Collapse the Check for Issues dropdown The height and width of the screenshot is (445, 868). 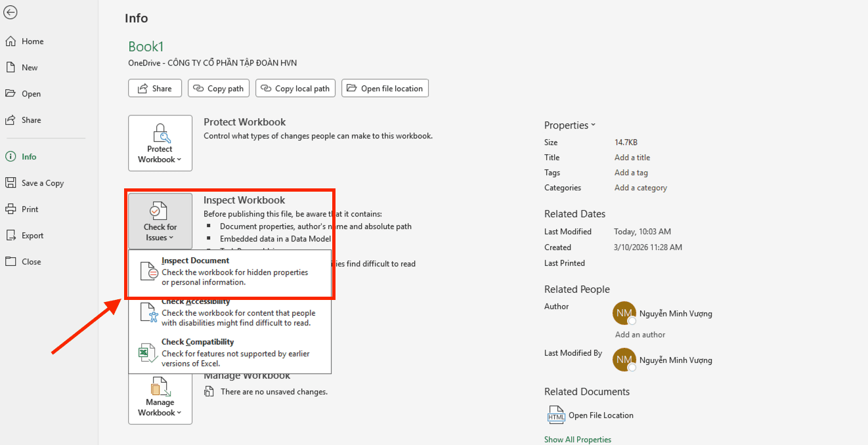pos(160,221)
